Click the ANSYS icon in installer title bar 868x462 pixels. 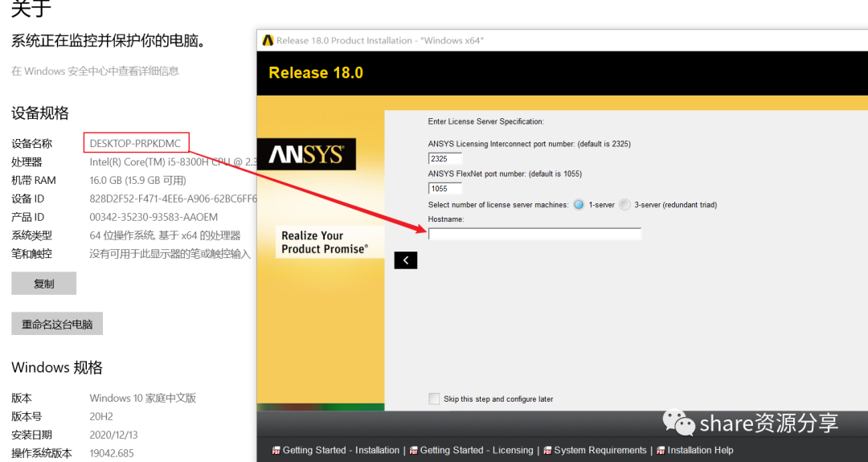click(268, 40)
